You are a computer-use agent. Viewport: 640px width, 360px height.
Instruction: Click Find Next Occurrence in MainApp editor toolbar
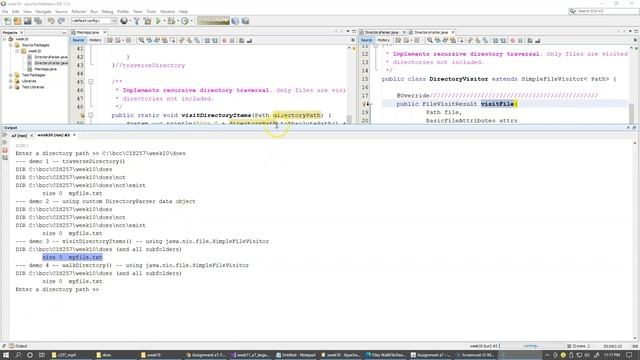click(x=157, y=40)
